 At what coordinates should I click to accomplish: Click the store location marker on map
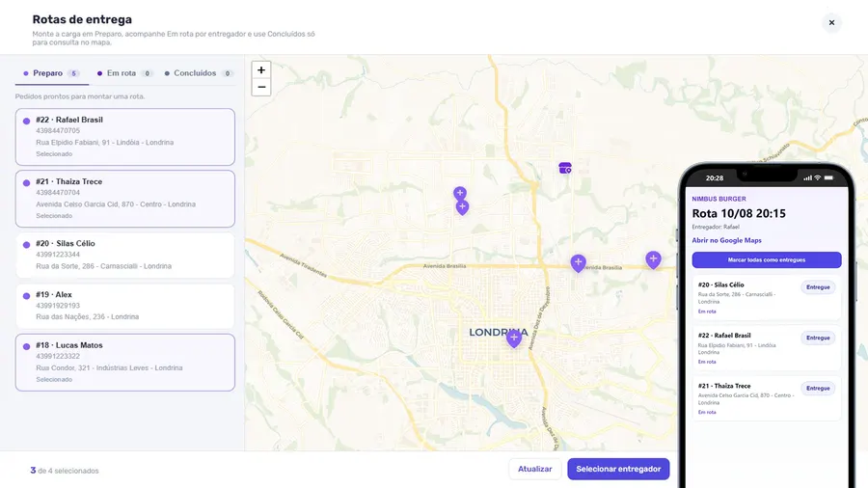point(564,168)
